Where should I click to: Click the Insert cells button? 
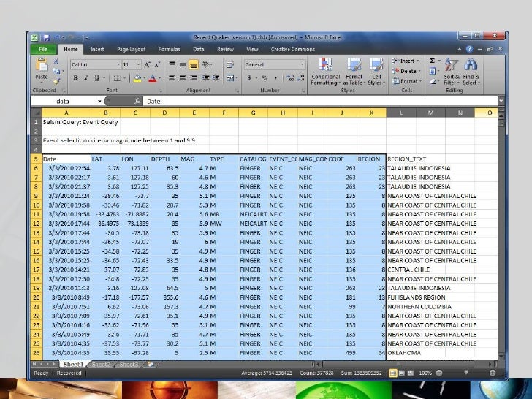click(x=406, y=61)
